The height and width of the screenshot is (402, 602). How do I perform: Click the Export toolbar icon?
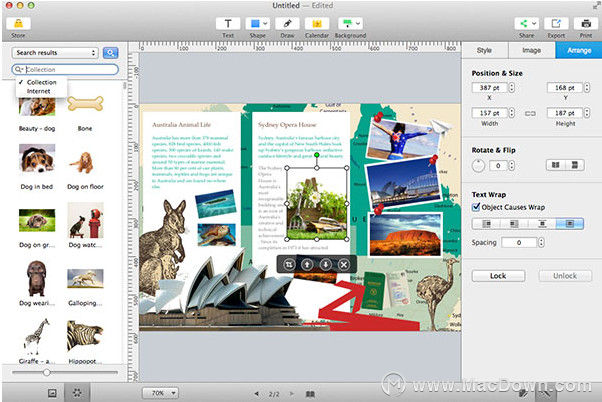556,24
